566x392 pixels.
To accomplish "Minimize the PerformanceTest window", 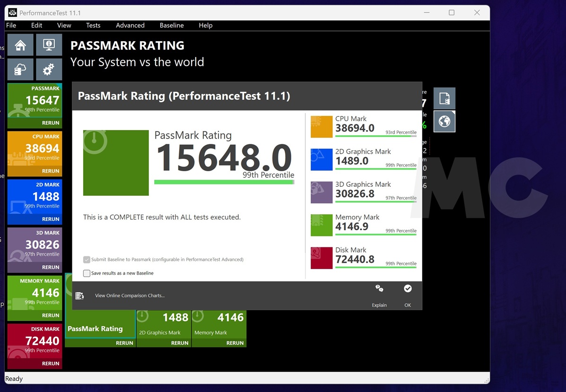I will (x=427, y=13).
